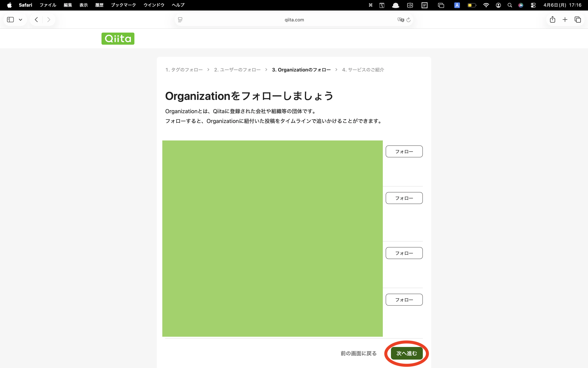Check the battery status icon

tap(472, 5)
